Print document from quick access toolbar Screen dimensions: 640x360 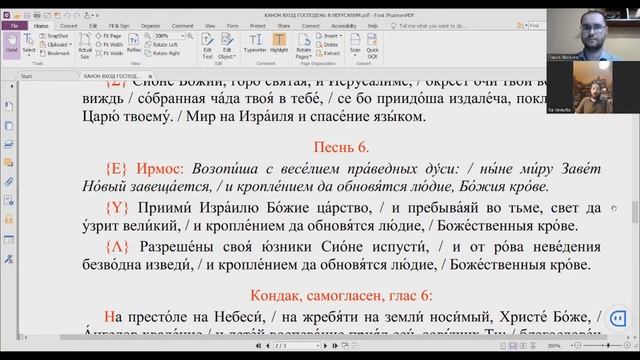(37, 16)
